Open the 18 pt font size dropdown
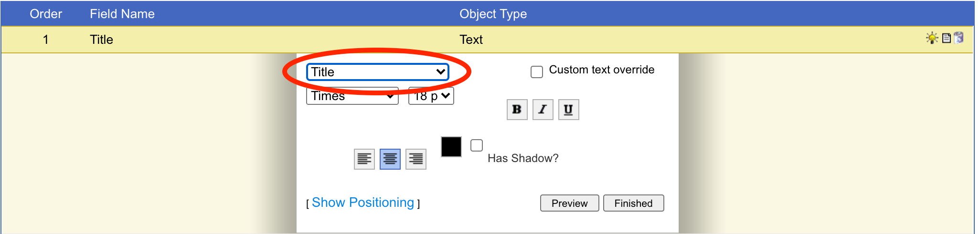This screenshot has height=234, width=980. 431,96
